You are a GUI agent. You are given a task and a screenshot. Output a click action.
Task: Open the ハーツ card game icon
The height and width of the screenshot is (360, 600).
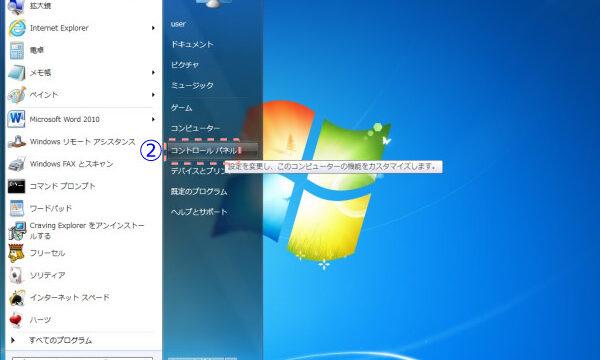16,320
